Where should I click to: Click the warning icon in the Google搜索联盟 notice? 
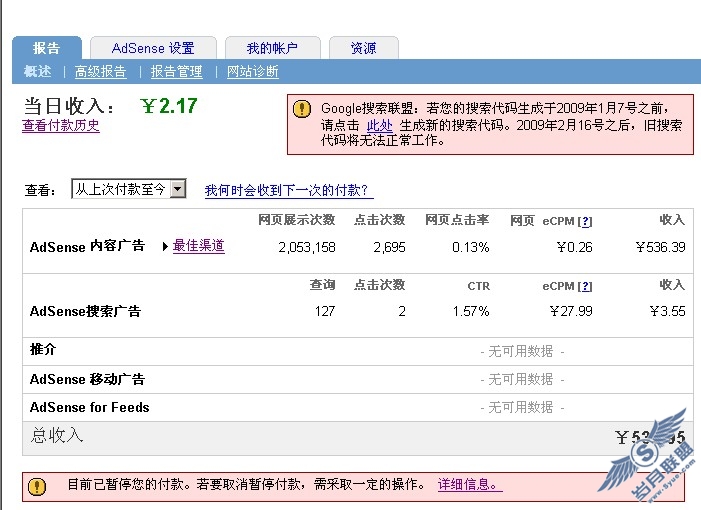tap(302, 109)
